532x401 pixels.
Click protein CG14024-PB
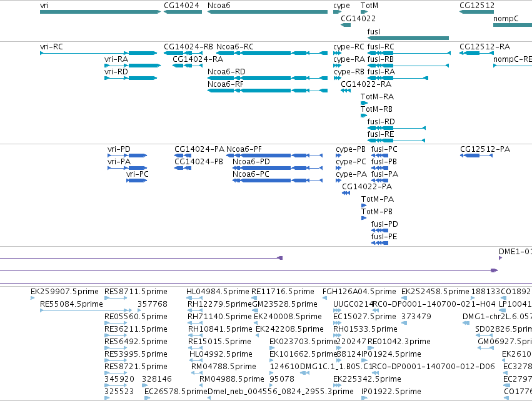pyautogui.click(x=183, y=168)
